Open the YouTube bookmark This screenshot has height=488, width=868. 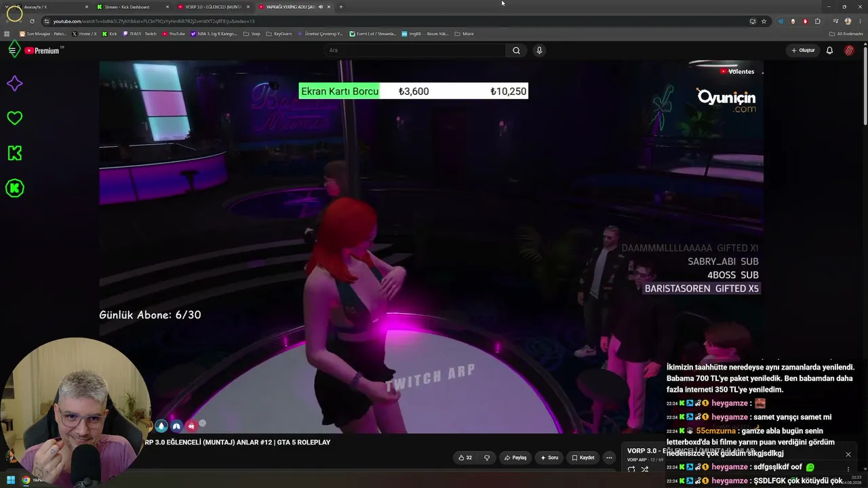174,33
